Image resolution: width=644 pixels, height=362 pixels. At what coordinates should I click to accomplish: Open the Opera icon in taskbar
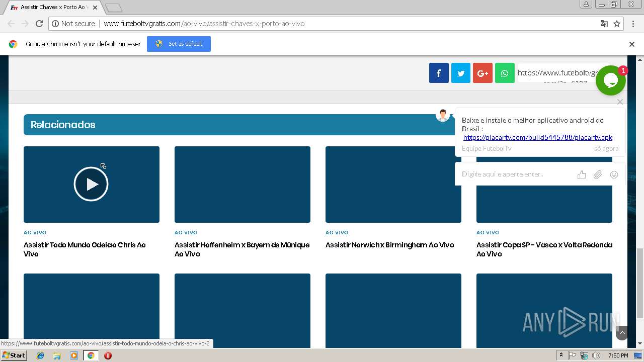tap(108, 355)
